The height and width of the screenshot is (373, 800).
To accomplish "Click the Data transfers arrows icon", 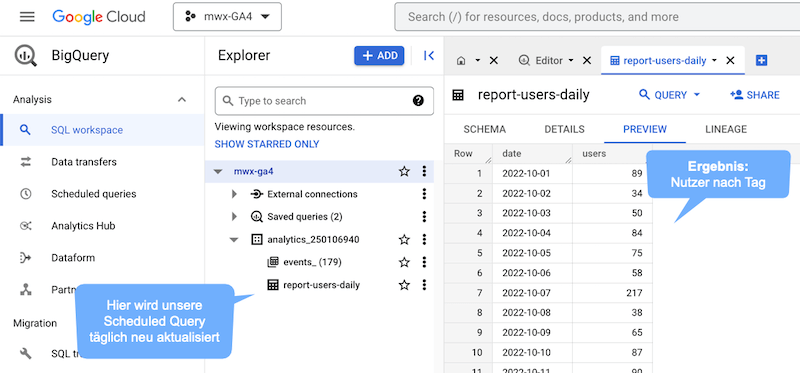I will (x=26, y=162).
